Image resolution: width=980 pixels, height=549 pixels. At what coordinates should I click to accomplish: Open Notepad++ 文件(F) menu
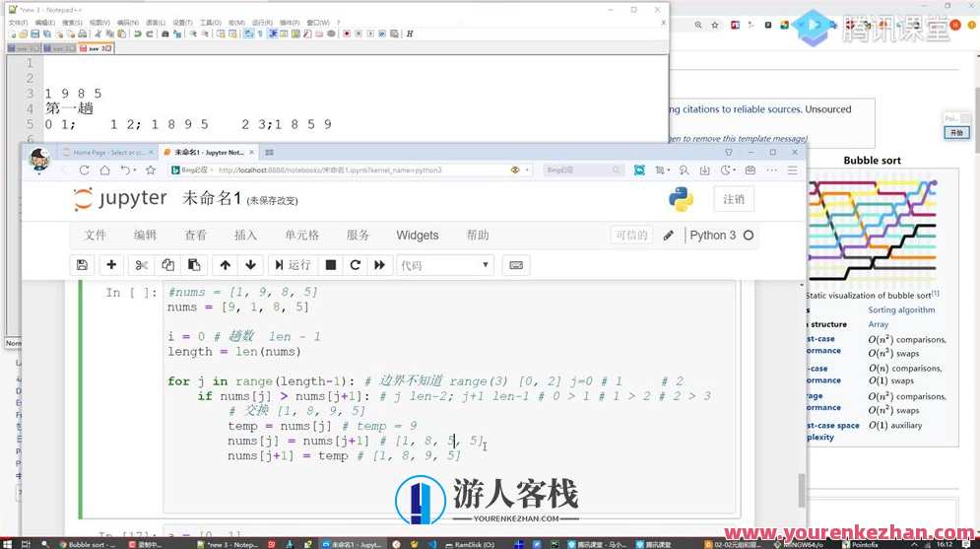(x=18, y=23)
